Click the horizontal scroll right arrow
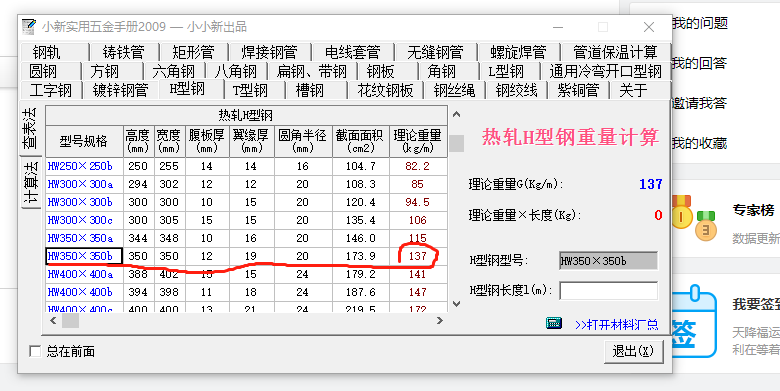This screenshot has width=780, height=391. click(x=440, y=321)
